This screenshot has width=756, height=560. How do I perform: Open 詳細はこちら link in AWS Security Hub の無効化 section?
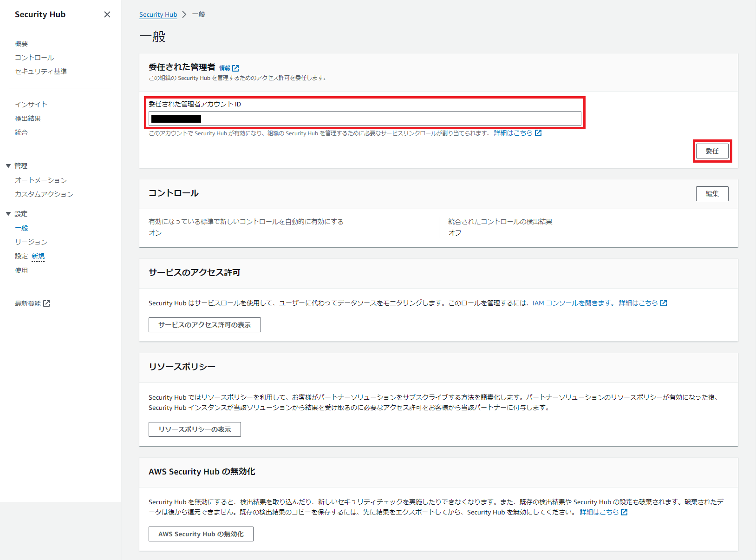click(599, 512)
